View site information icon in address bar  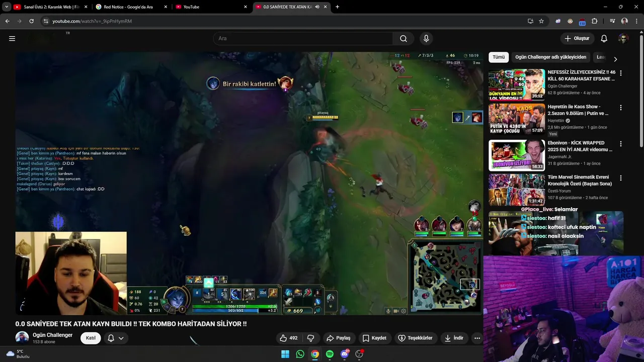(46, 21)
